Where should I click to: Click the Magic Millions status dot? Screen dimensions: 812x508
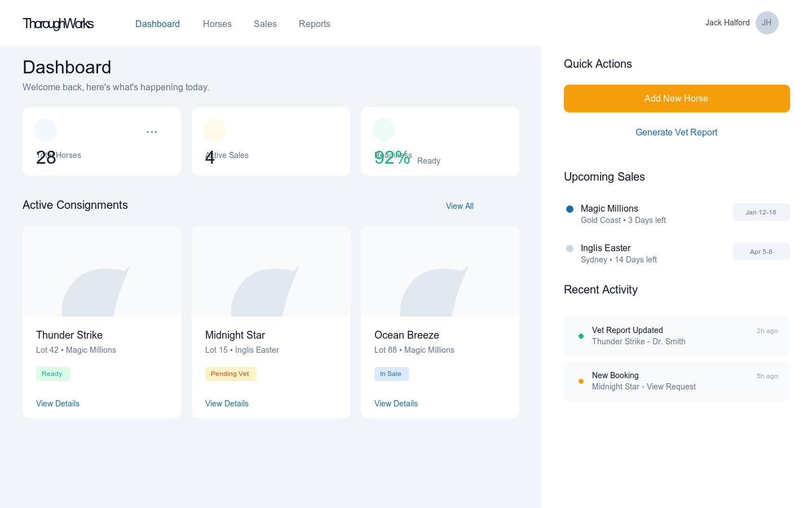570,209
